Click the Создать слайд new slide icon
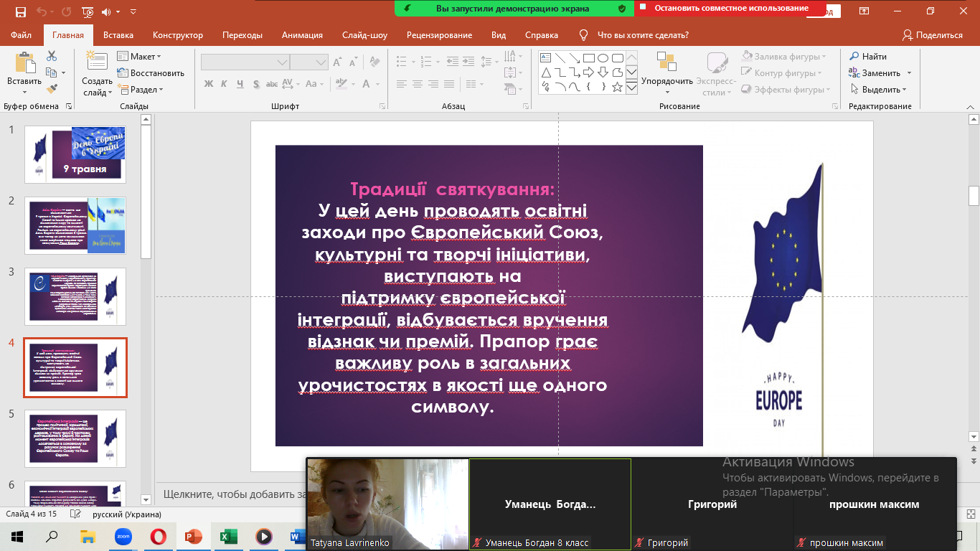Screen dimensions: 980x551 coord(97,62)
